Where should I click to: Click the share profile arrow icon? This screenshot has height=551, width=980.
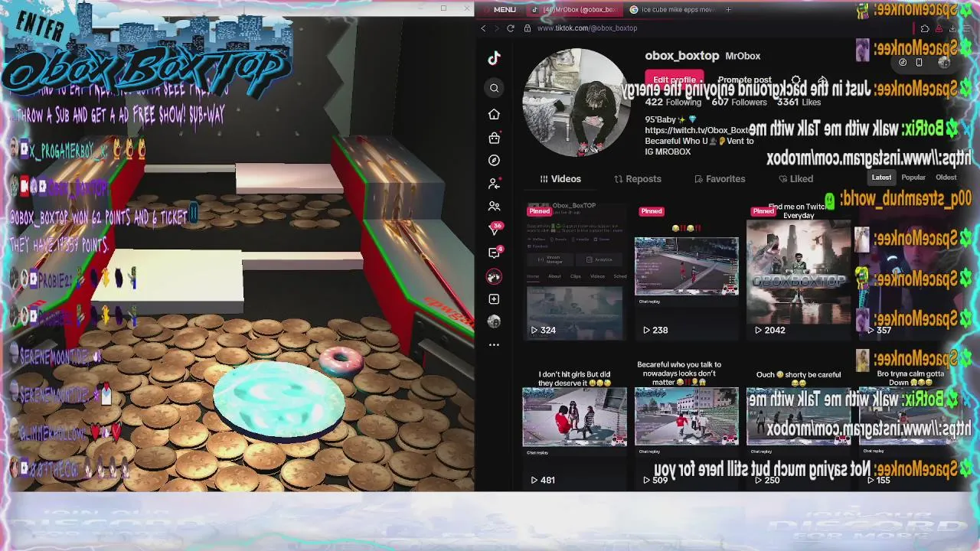[822, 80]
